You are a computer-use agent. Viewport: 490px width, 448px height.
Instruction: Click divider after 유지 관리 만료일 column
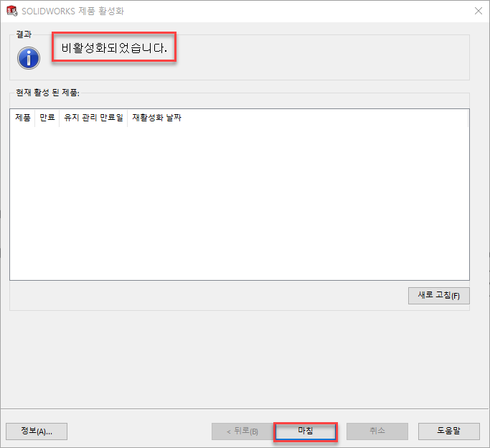pyautogui.click(x=127, y=118)
